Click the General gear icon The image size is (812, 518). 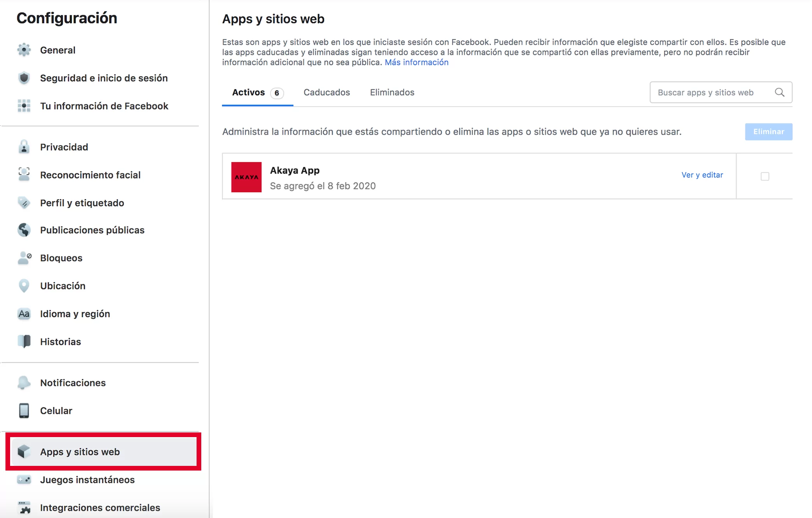coord(24,50)
